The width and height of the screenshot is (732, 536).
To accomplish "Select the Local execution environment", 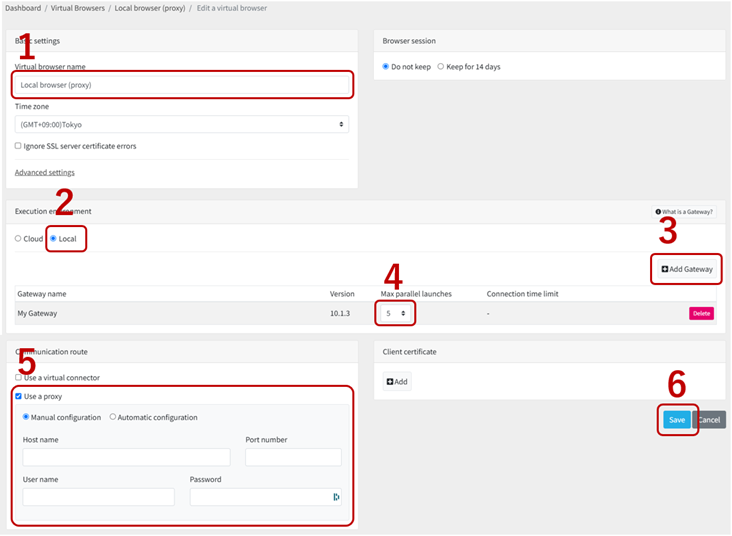I will 53,239.
